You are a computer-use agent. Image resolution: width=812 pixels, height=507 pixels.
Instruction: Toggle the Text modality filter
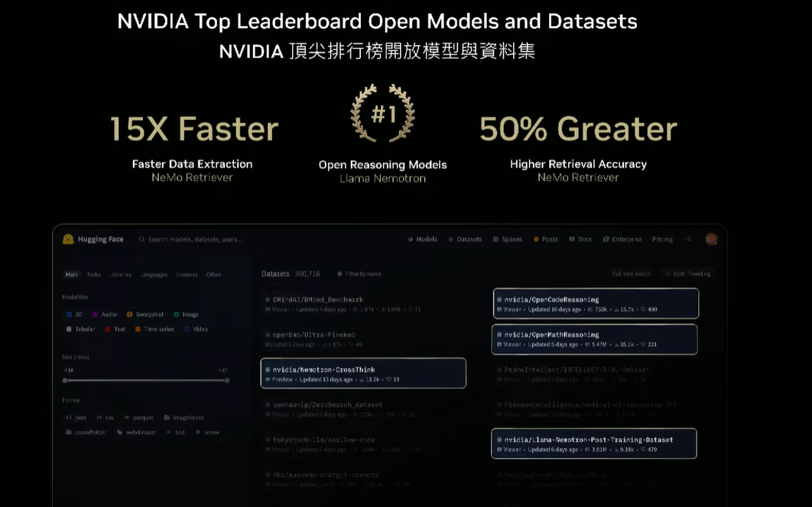point(115,329)
